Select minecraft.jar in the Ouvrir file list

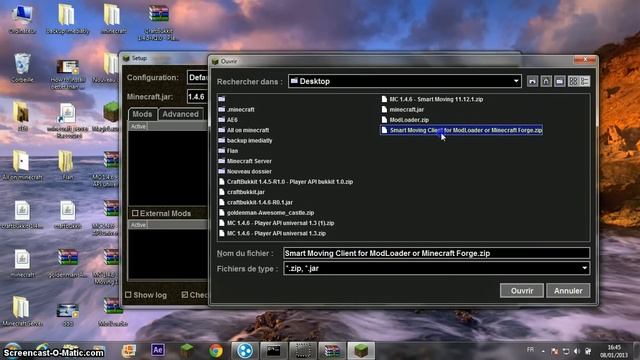[x=402, y=109]
